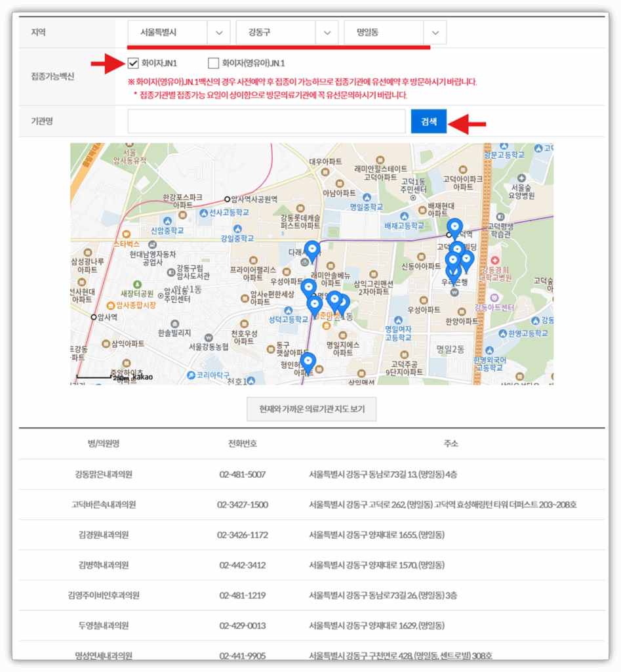The width and height of the screenshot is (621, 672).
Task: Select the 스타벅스 orange map icon
Action: pos(127,234)
